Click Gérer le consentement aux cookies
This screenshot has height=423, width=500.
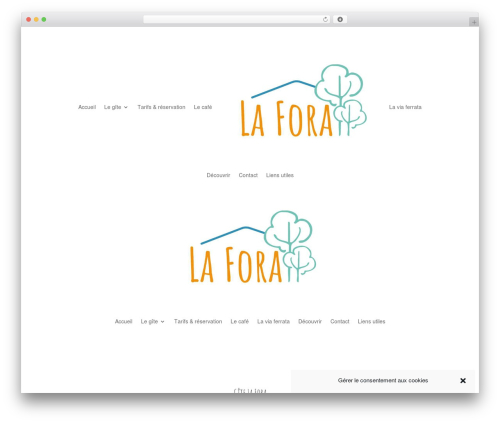pos(383,380)
